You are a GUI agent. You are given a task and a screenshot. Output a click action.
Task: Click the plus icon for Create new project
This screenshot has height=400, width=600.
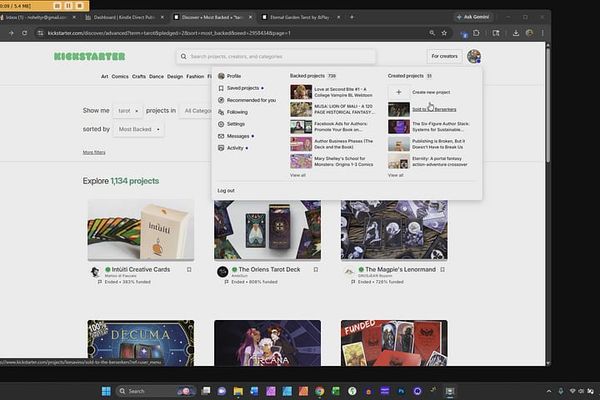(x=399, y=92)
